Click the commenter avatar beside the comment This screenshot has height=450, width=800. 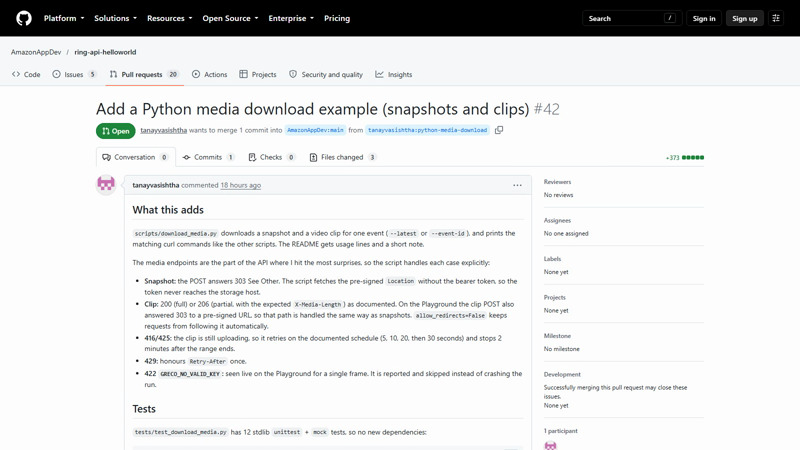(106, 185)
